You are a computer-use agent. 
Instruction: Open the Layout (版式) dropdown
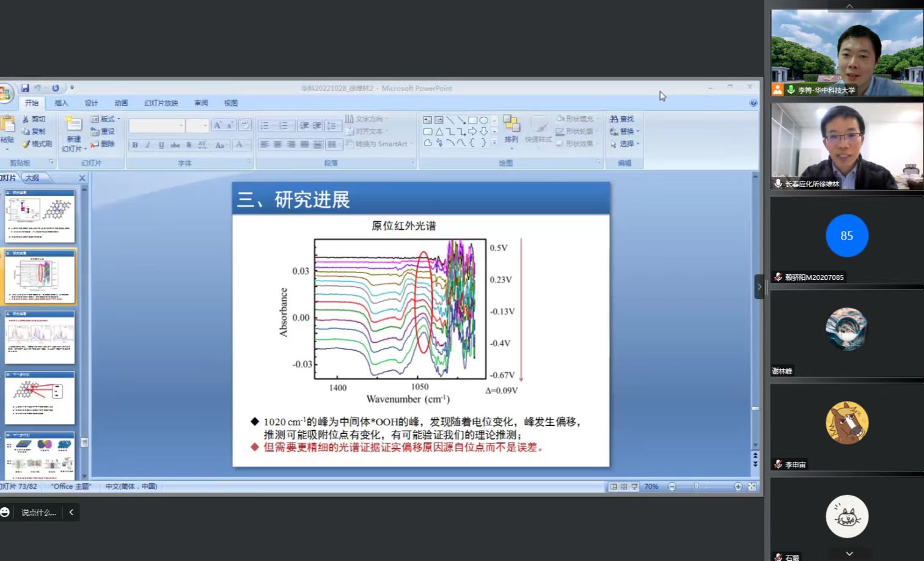pyautogui.click(x=106, y=119)
